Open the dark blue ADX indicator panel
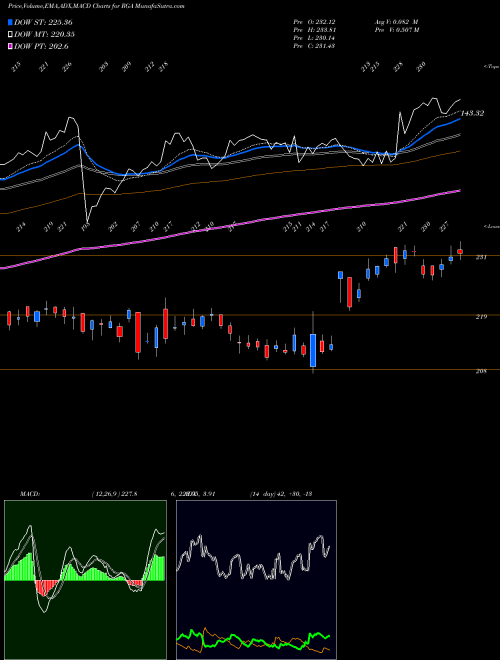Image resolution: width=500 pixels, height=660 pixels. pyautogui.click(x=256, y=580)
